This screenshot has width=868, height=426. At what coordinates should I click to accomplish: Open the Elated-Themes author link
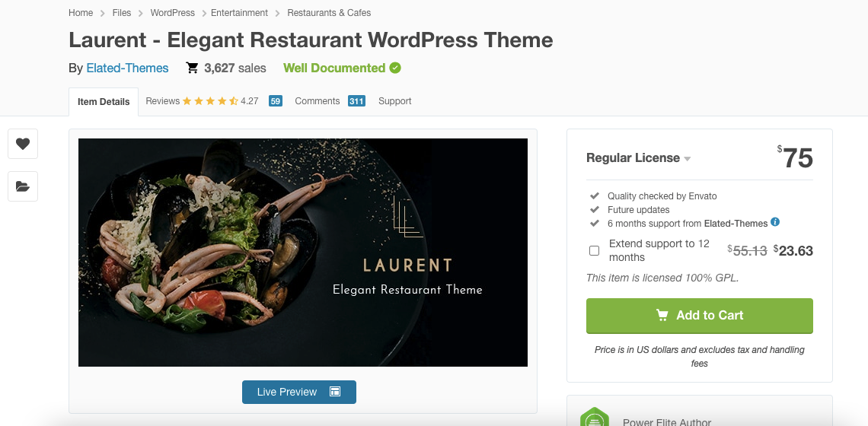coord(127,68)
